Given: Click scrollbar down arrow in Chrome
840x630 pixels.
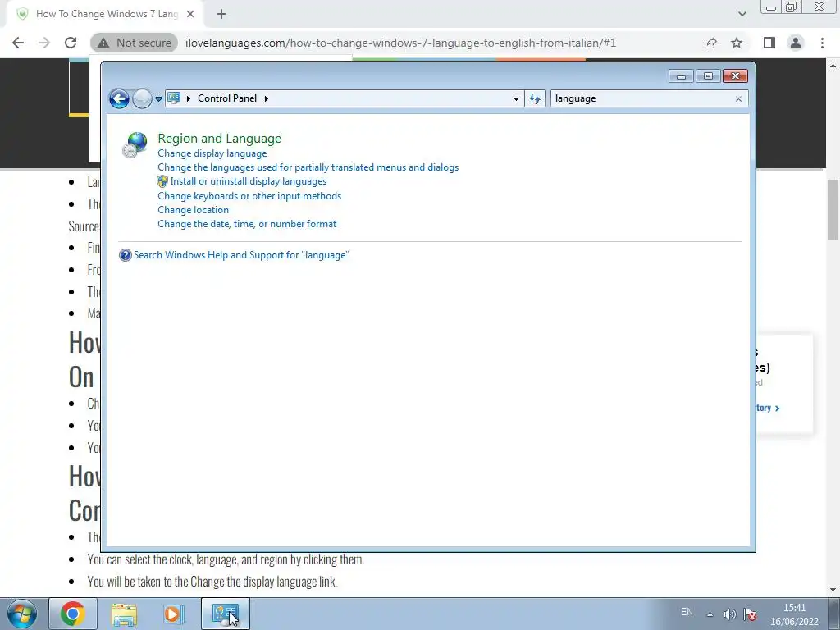Looking at the screenshot, I should coord(833,590).
